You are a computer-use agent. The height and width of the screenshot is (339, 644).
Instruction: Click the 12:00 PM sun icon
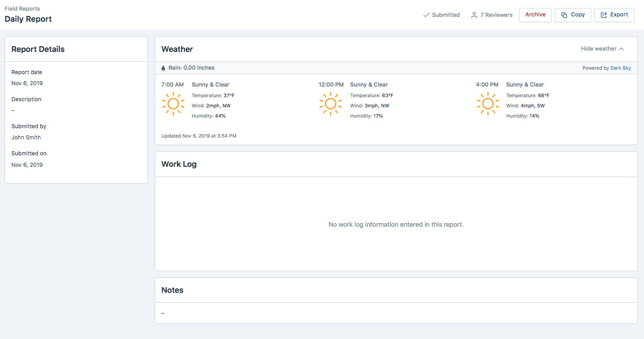[x=330, y=103]
